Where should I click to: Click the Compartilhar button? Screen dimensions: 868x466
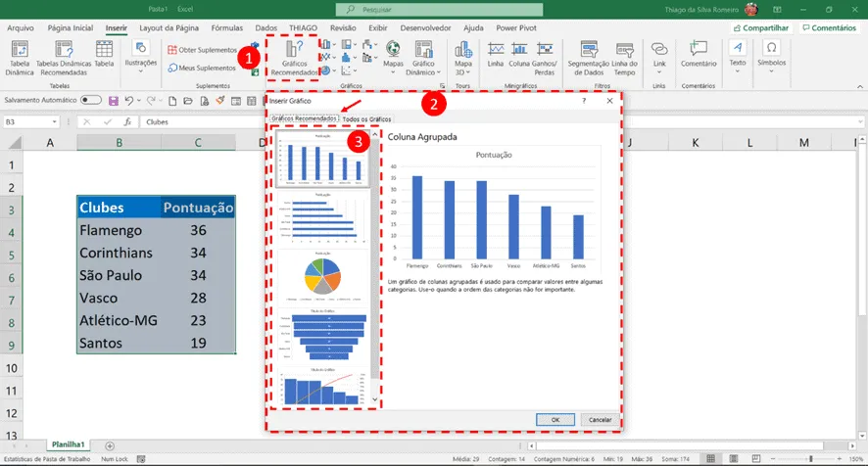pos(761,27)
